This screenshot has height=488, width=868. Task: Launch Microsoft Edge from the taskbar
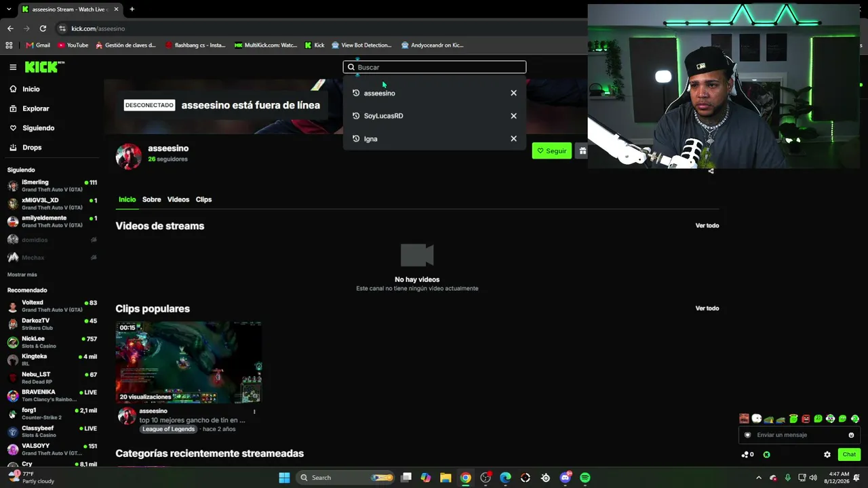pyautogui.click(x=505, y=478)
